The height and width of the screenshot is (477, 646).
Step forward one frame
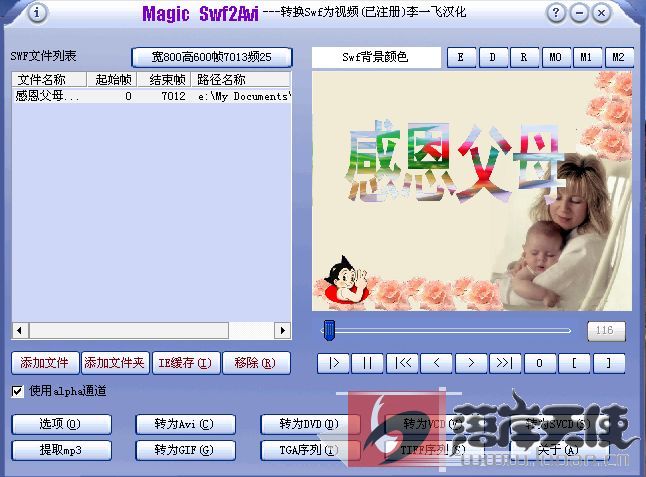pyautogui.click(x=471, y=363)
